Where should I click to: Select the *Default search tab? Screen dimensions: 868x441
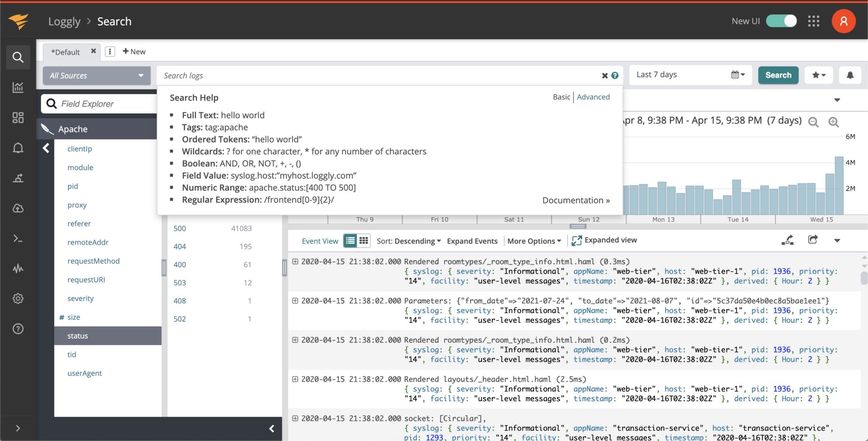click(66, 52)
